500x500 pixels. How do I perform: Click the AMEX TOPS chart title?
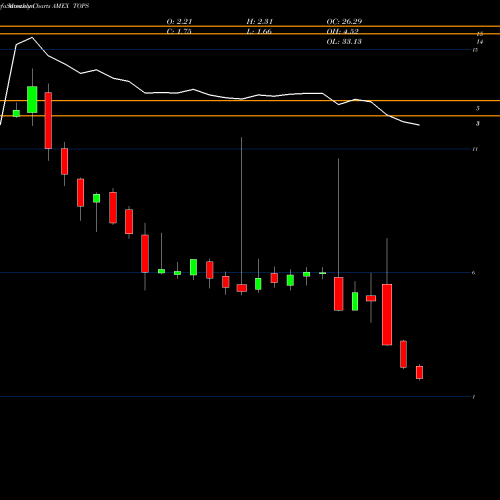click(x=71, y=6)
